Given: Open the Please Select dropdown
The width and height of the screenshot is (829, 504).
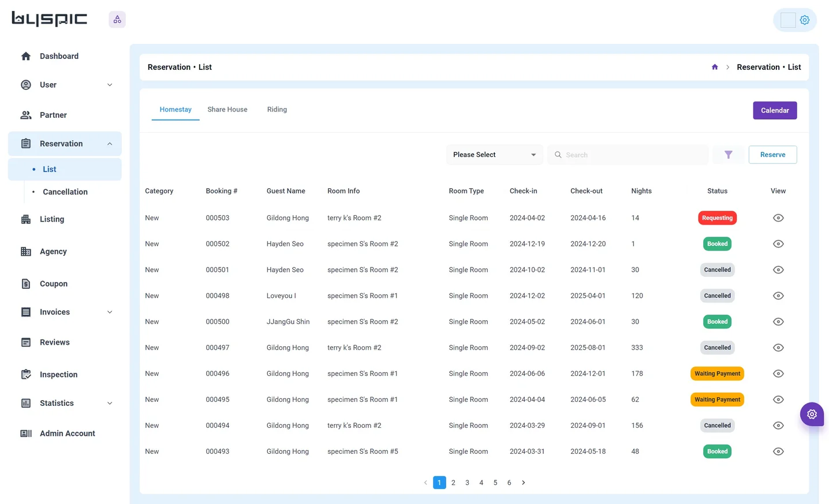Looking at the screenshot, I should (x=494, y=155).
